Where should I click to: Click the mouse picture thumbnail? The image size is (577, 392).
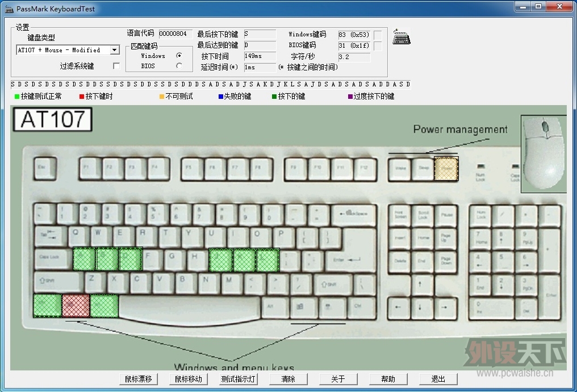[x=543, y=154]
